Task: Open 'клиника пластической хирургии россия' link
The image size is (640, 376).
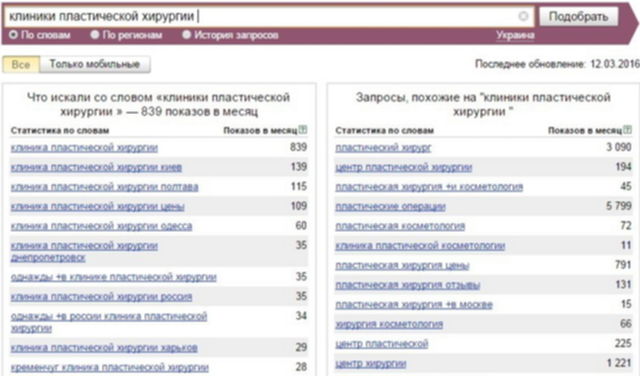Action: pos(101,296)
